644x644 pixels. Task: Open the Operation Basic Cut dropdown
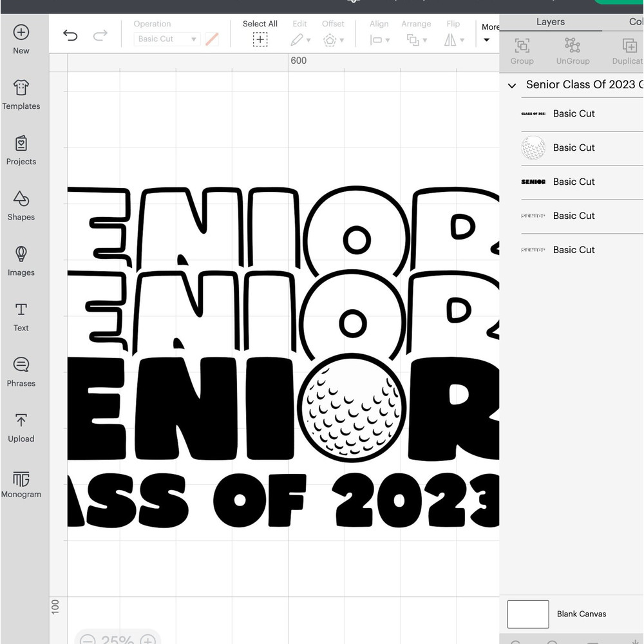(167, 39)
